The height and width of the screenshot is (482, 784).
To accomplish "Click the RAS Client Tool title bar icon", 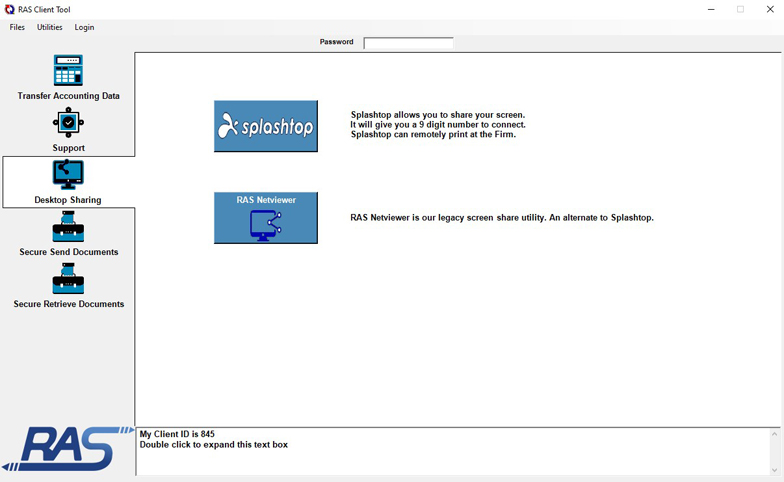I will click(10, 10).
